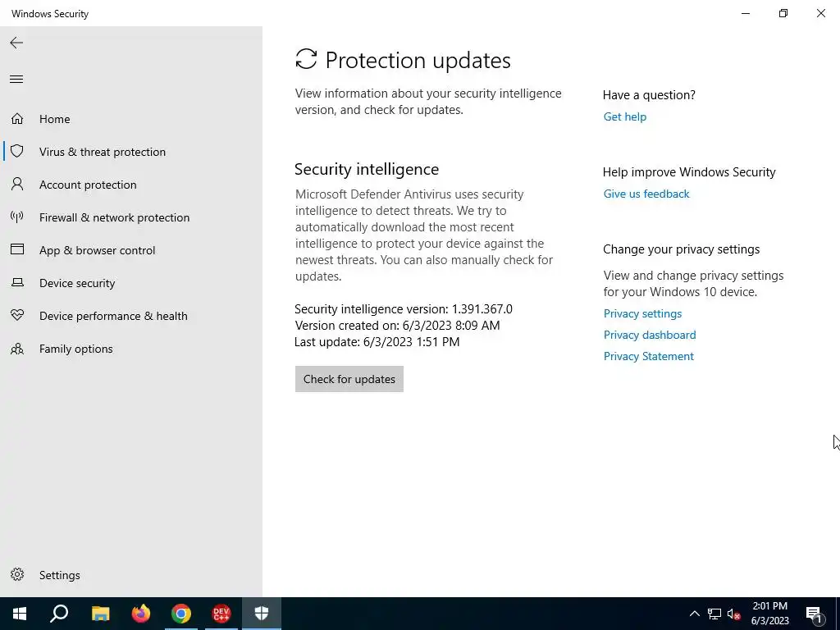840x630 pixels.
Task: Minimize the Windows Security window
Action: pyautogui.click(x=746, y=13)
